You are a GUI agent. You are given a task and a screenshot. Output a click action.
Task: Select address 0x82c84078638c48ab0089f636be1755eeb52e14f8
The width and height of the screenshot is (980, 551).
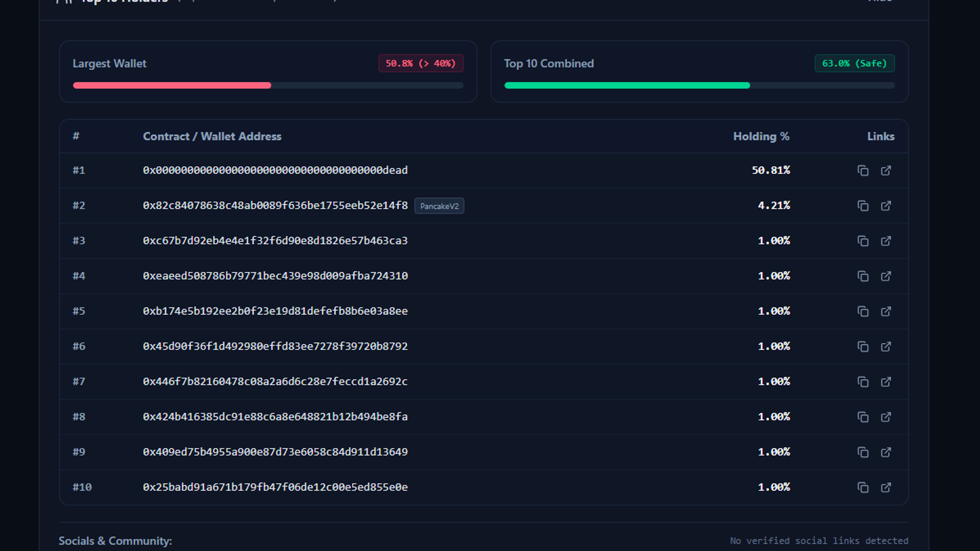click(275, 206)
